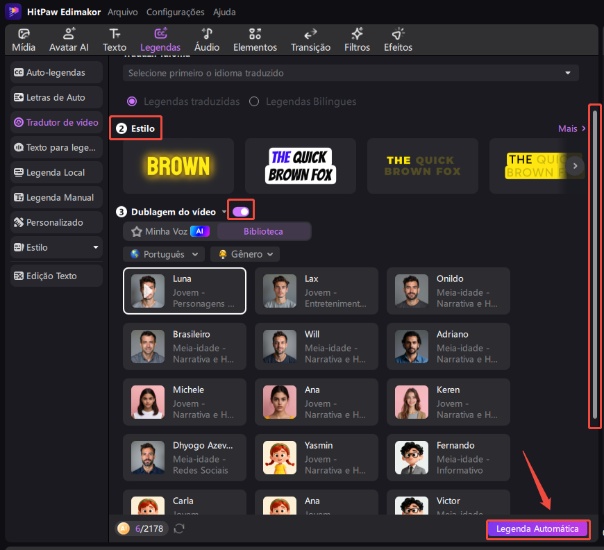
Task: Open the Efeitos panel
Action: click(398, 40)
